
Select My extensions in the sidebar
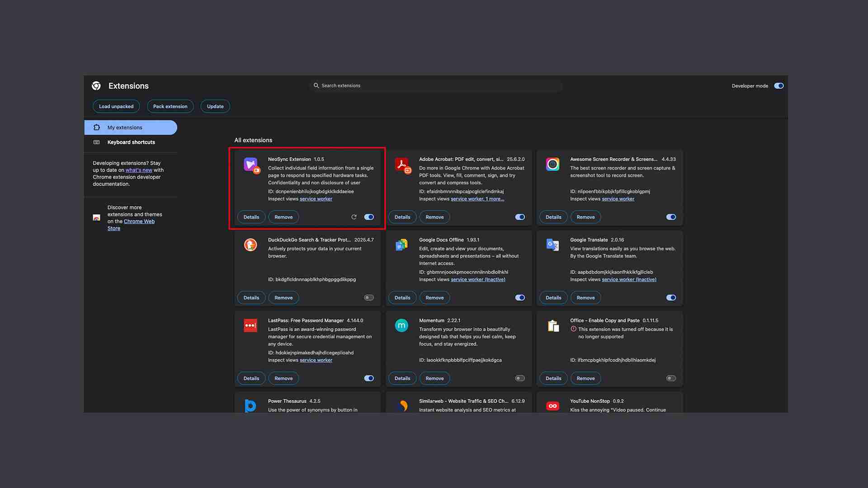tap(131, 127)
